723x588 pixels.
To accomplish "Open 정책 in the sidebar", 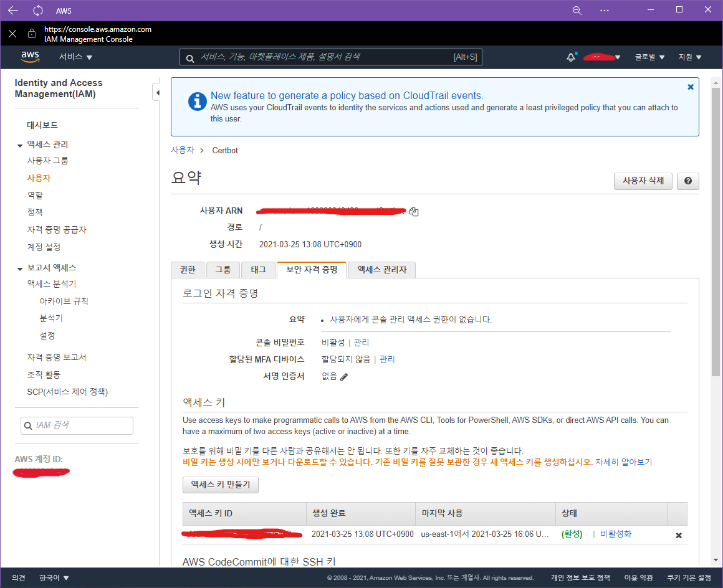I will point(35,212).
